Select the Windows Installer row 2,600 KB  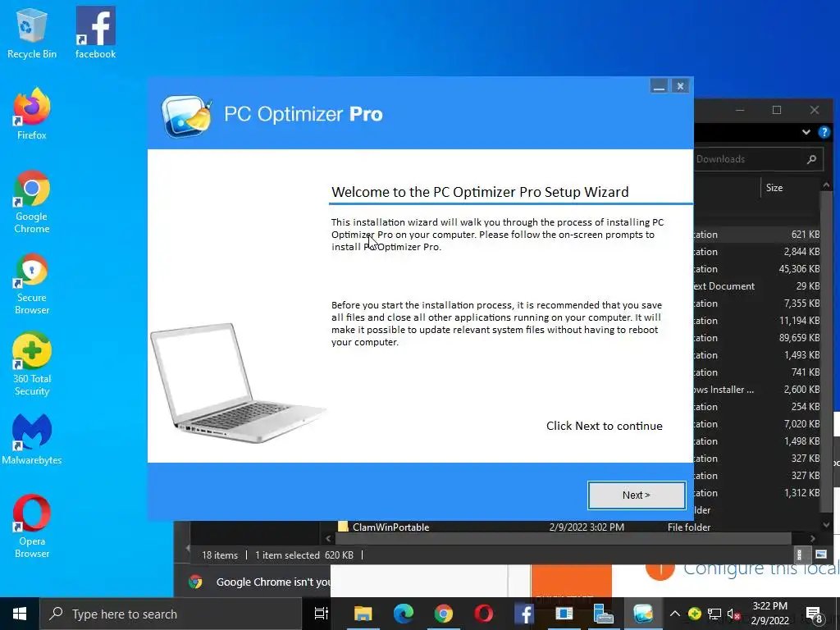point(757,390)
